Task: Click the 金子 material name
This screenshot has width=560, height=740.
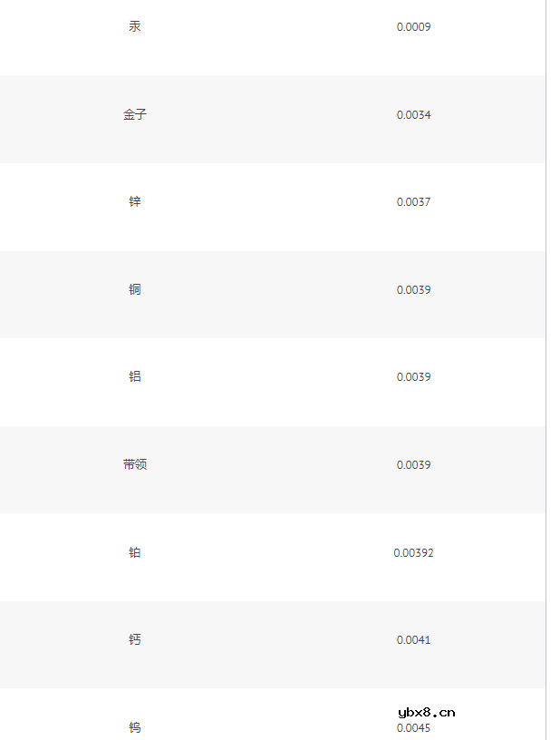Action: (x=135, y=115)
